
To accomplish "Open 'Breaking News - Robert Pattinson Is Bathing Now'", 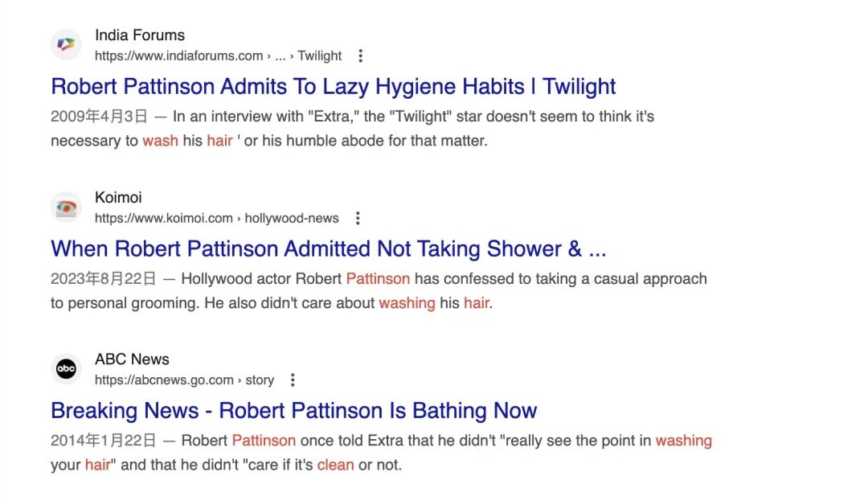I will pyautogui.click(x=293, y=410).
